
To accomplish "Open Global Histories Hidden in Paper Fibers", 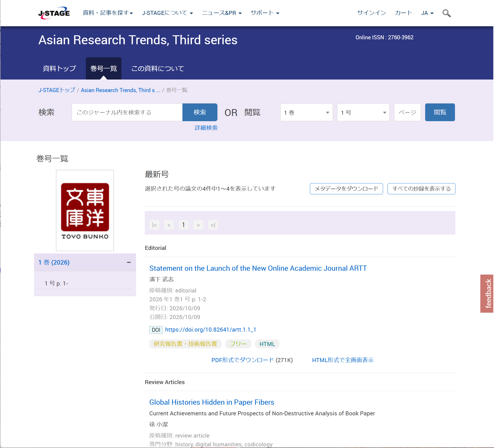I will coord(212,402).
